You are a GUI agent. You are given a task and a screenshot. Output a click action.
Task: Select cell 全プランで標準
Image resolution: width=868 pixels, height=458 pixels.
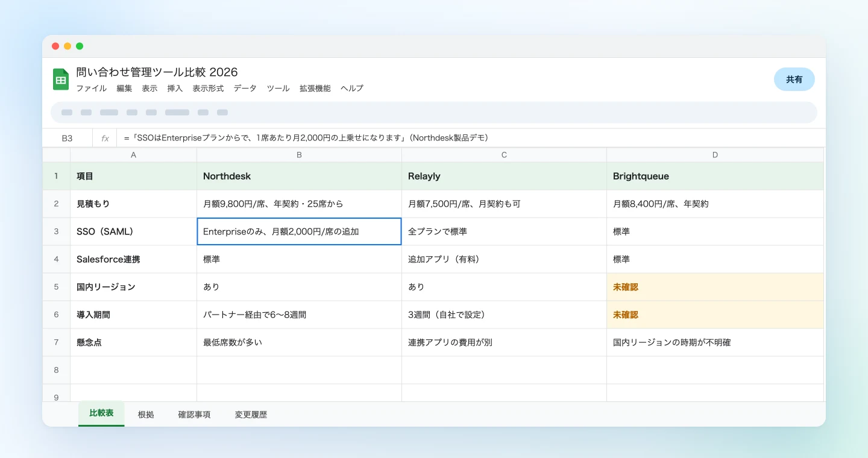[x=504, y=232]
